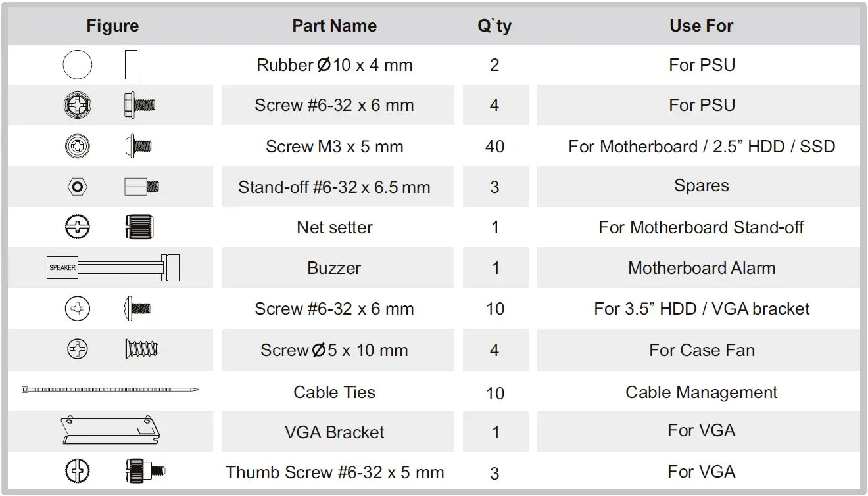Click the Use For column header
This screenshot has width=868, height=496.
pos(701,26)
